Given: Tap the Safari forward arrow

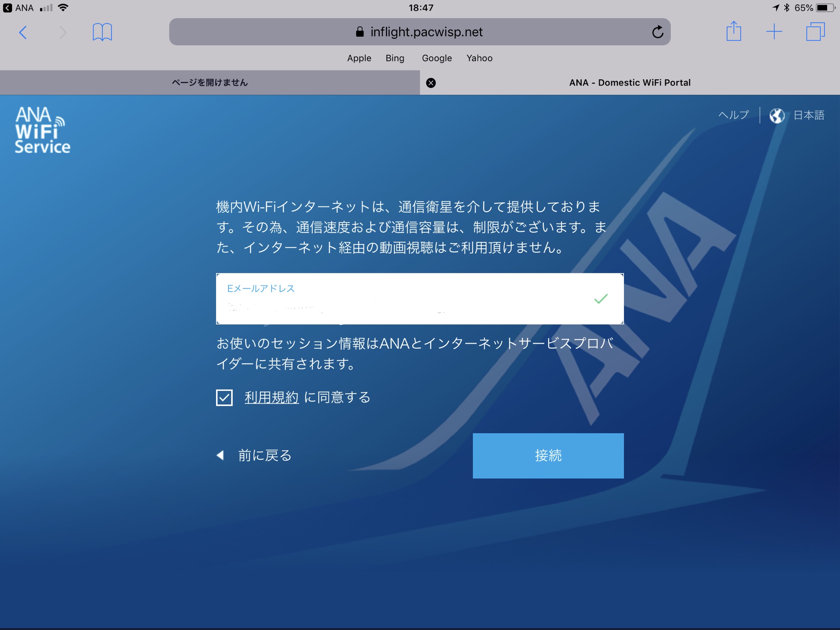Looking at the screenshot, I should click(62, 32).
